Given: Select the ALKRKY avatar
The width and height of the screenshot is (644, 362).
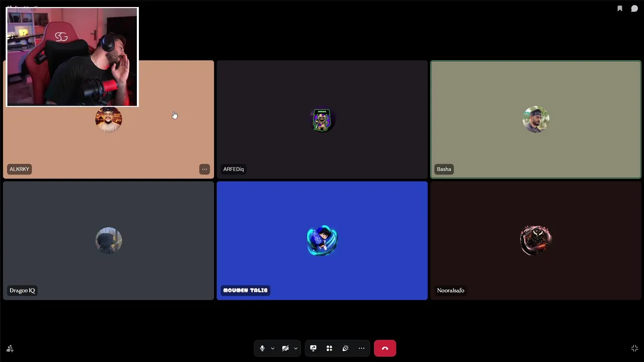Looking at the screenshot, I should [109, 119].
